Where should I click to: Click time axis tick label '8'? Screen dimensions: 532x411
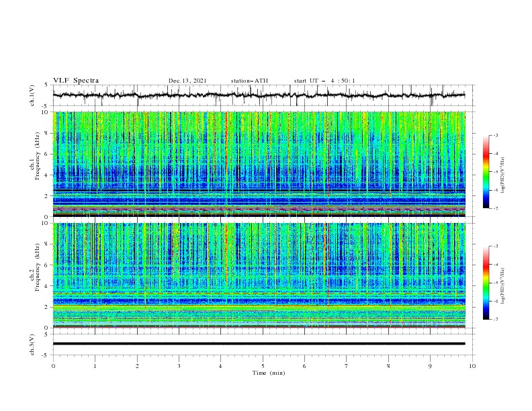388,366
